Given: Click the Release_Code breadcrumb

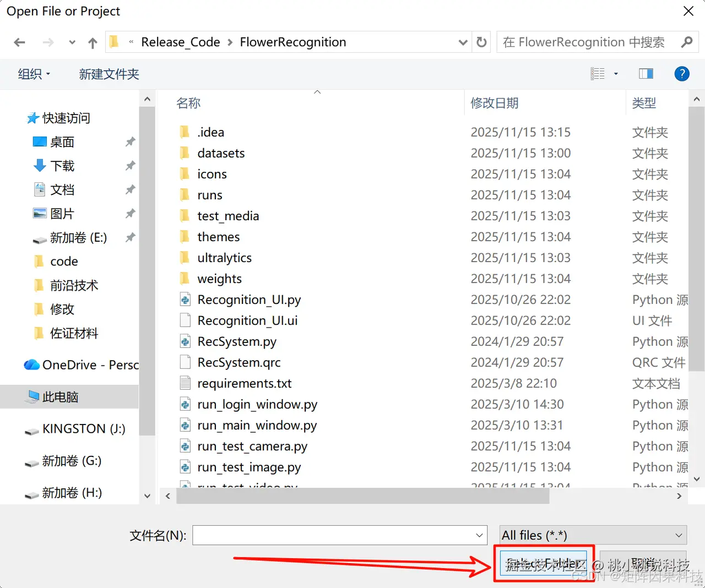Looking at the screenshot, I should click(181, 42).
